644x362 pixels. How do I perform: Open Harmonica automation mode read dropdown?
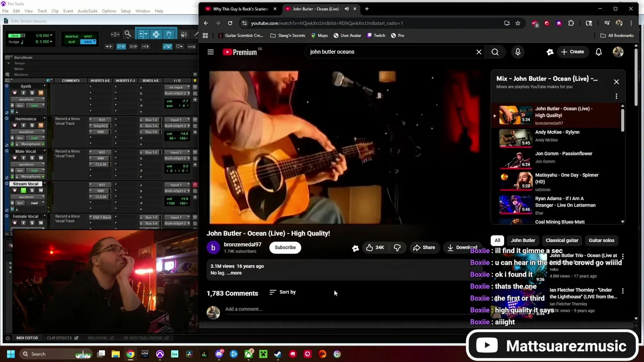35,138
